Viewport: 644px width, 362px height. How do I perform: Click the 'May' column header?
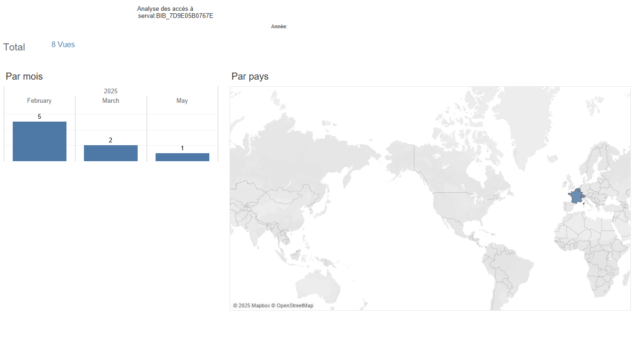pyautogui.click(x=182, y=101)
